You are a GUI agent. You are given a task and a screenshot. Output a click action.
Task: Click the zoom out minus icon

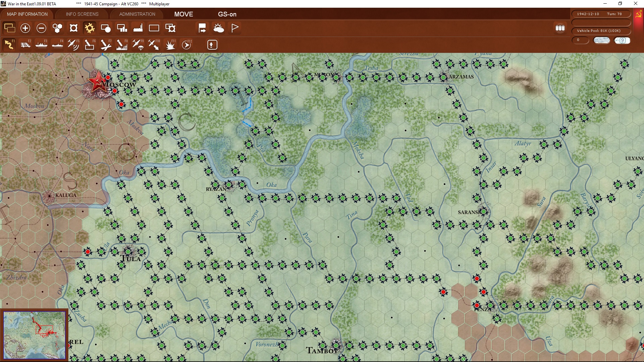point(41,28)
